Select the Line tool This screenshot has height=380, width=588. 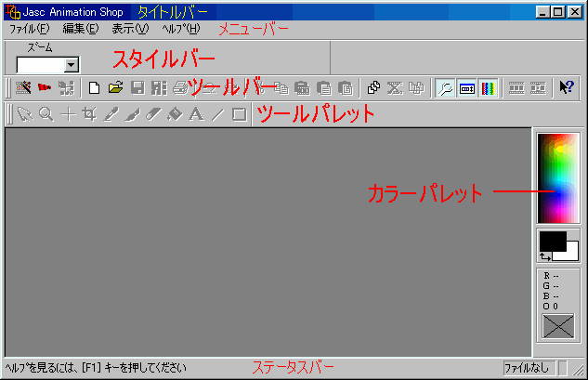click(x=217, y=114)
